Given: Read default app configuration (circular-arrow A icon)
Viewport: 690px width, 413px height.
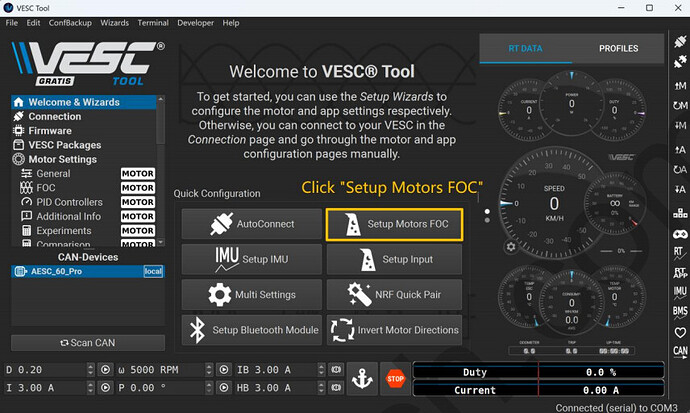Looking at the screenshot, I should pos(680,169).
